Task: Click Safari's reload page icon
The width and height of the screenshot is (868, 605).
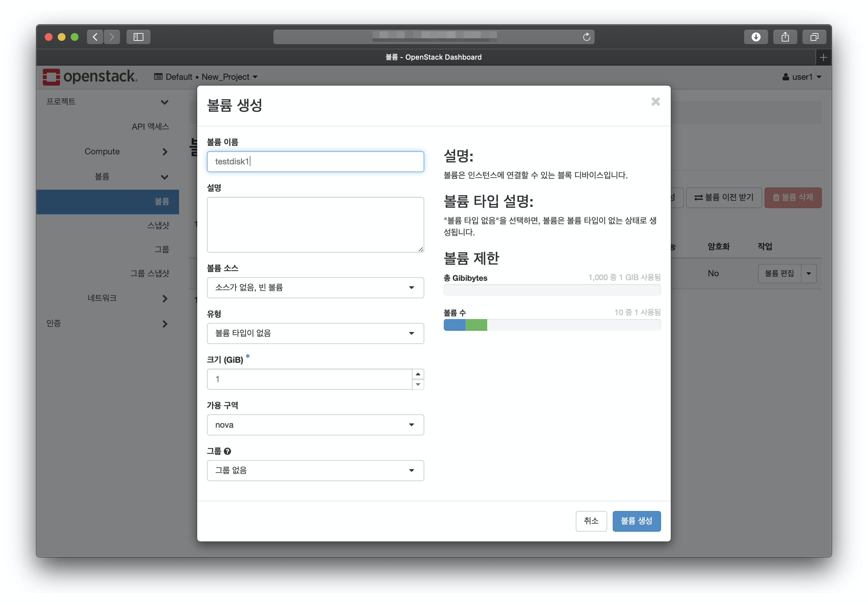Action: click(x=586, y=37)
